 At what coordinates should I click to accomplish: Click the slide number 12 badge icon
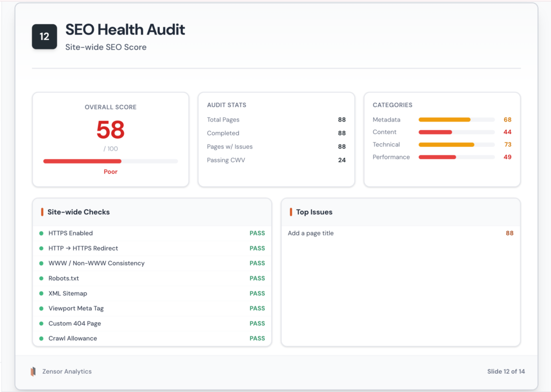pyautogui.click(x=44, y=37)
